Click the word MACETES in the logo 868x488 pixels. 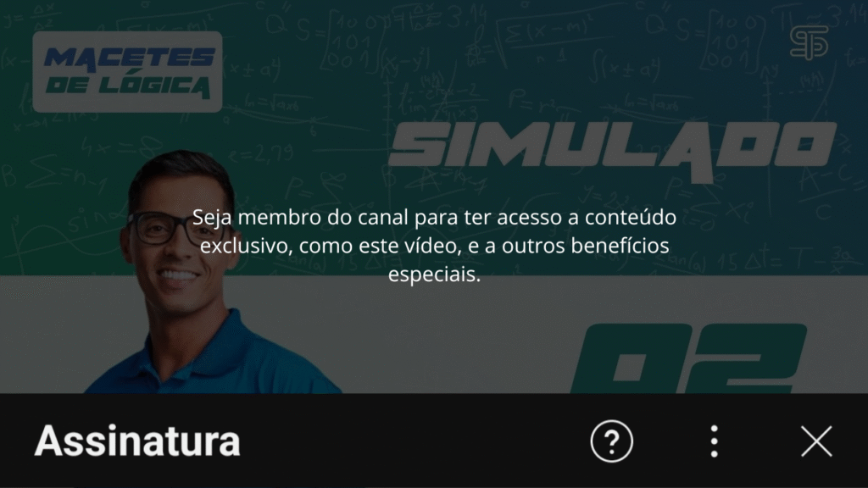point(129,58)
